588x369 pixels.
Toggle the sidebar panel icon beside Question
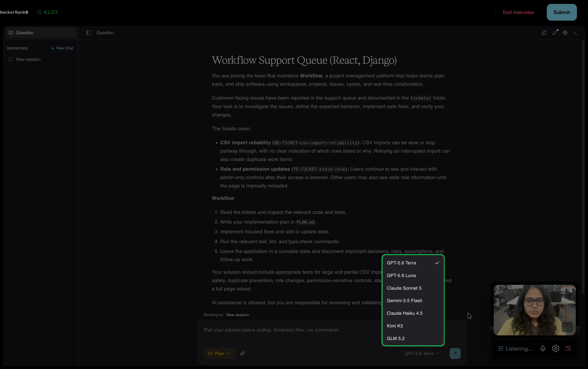[x=89, y=33]
